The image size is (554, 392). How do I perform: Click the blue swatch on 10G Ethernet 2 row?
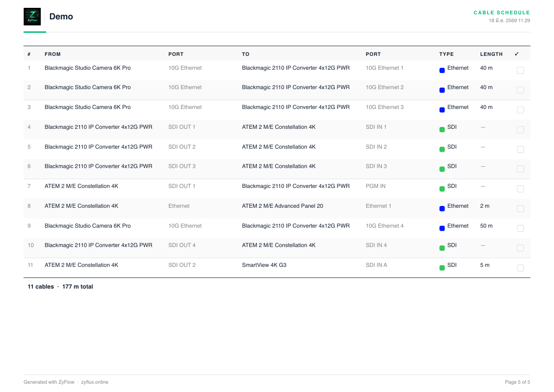coord(442,90)
